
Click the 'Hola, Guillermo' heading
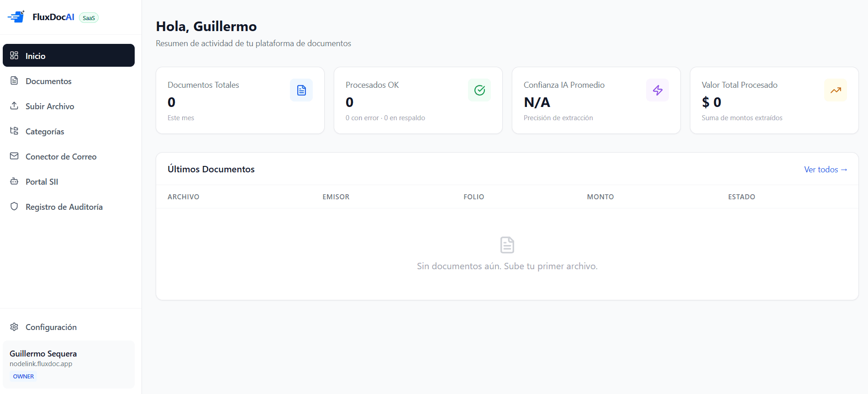206,26
